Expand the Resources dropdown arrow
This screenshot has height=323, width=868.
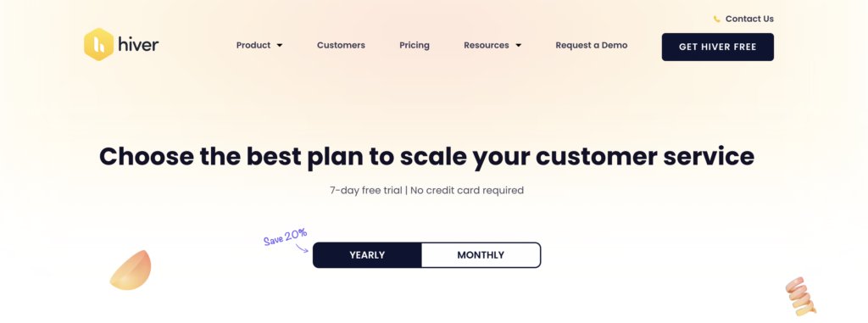coord(518,46)
